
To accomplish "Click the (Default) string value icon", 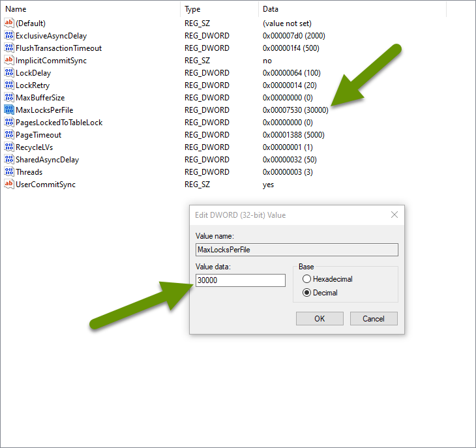I will point(9,23).
